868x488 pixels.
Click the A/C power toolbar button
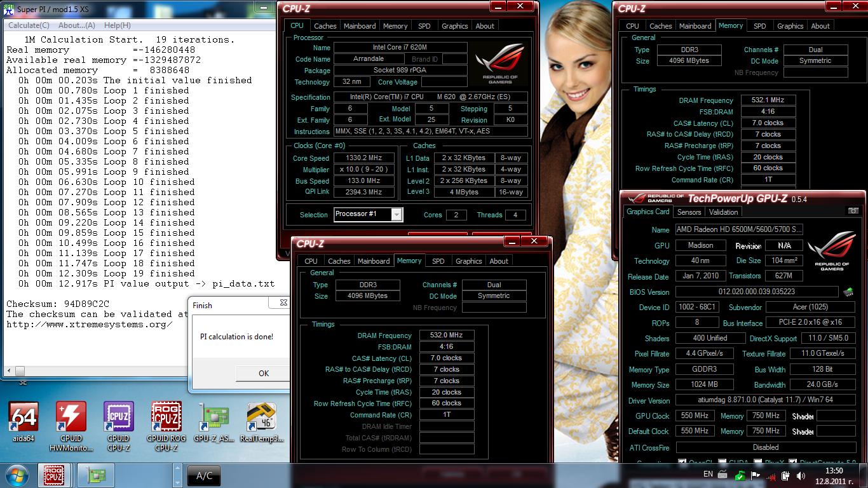tap(204, 475)
